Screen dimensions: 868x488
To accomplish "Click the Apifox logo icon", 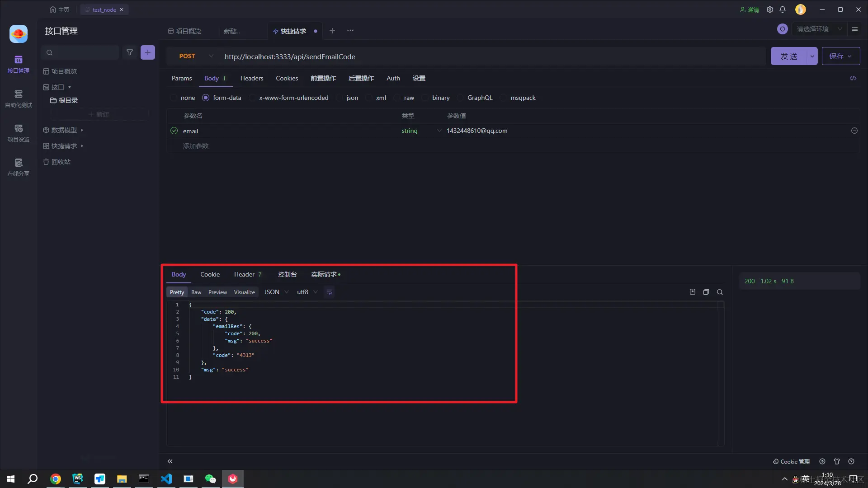I will coord(19,34).
